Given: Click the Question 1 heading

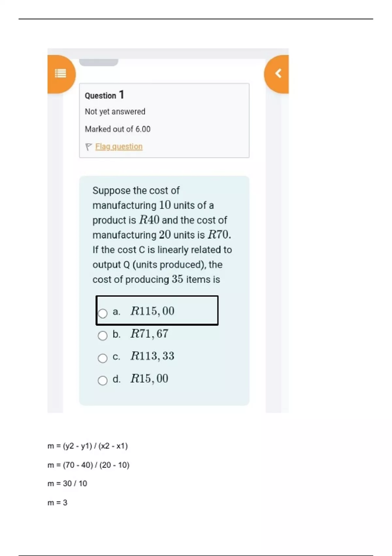Looking at the screenshot, I should [105, 95].
